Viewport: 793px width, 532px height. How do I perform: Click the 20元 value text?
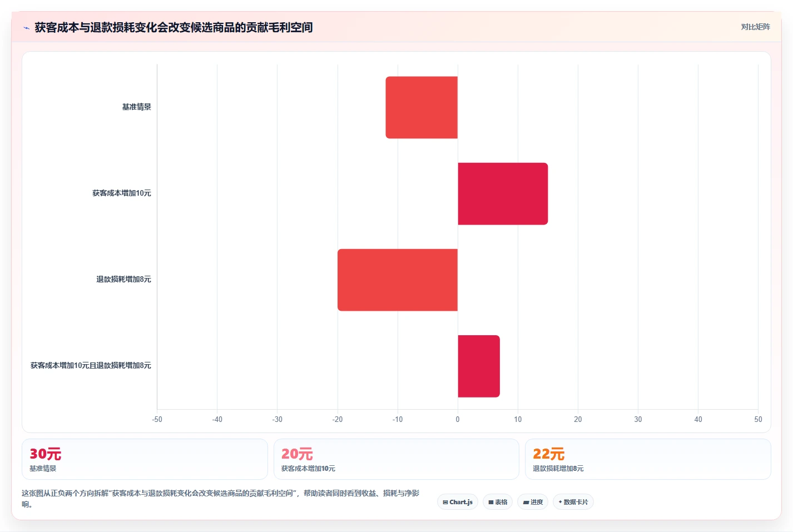click(297, 454)
